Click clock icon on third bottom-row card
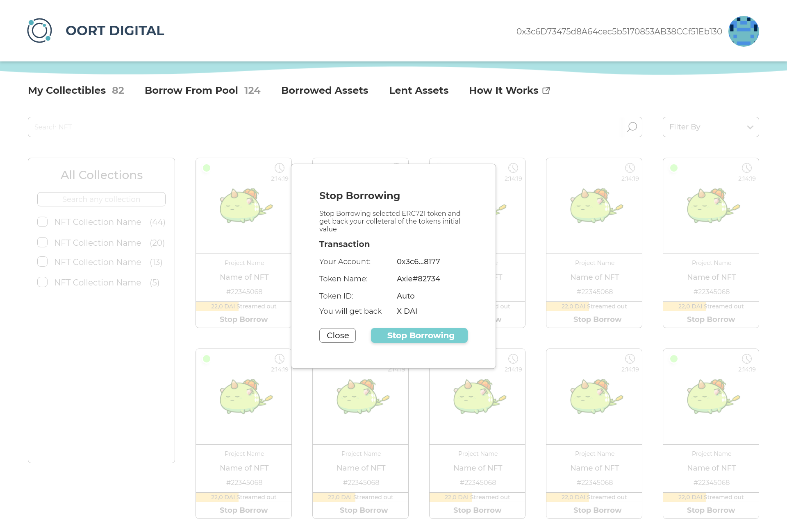The height and width of the screenshot is (532, 787). [513, 359]
